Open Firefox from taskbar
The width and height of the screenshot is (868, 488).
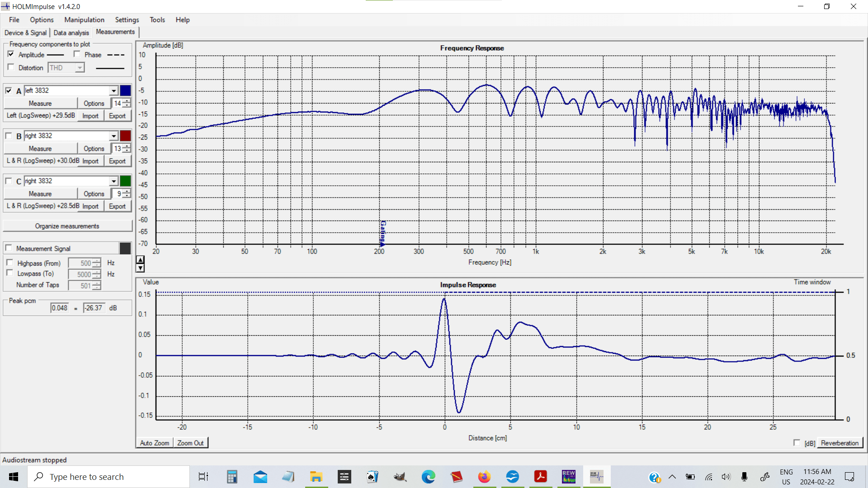(x=484, y=477)
